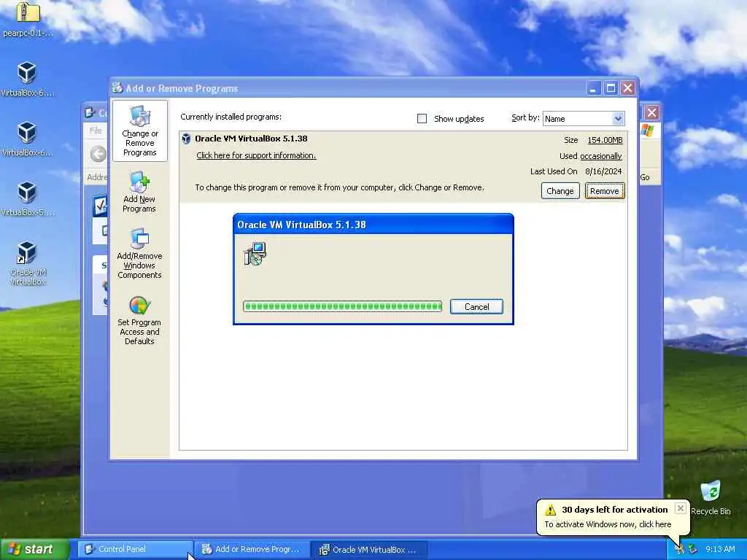Click the warning icon in activation balloon
This screenshot has width=747, height=560.
point(550,510)
